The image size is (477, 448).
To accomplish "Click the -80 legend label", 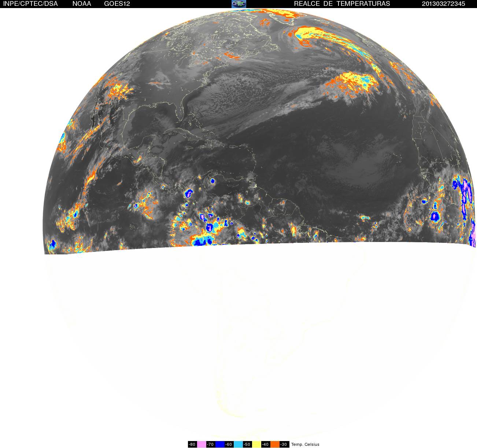I will (x=192, y=444).
